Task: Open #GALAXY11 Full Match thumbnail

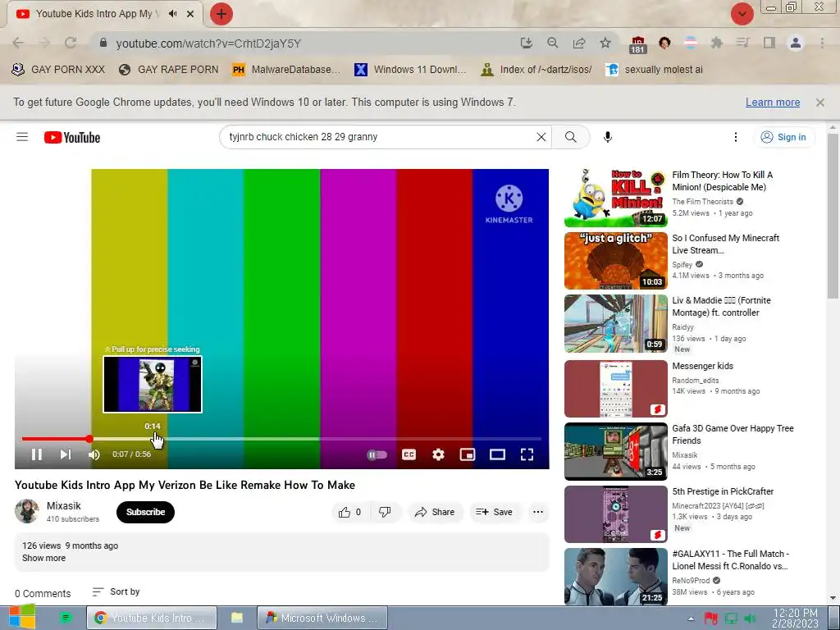Action: point(615,577)
